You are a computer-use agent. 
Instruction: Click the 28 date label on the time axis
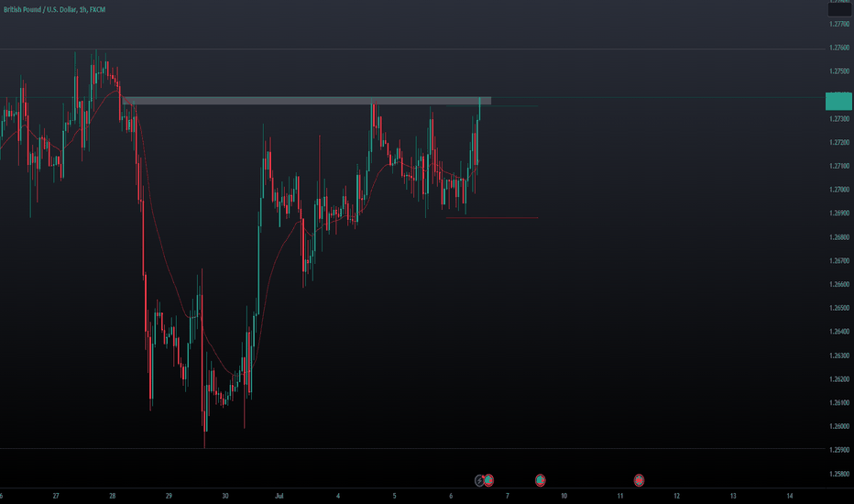pyautogui.click(x=112, y=496)
